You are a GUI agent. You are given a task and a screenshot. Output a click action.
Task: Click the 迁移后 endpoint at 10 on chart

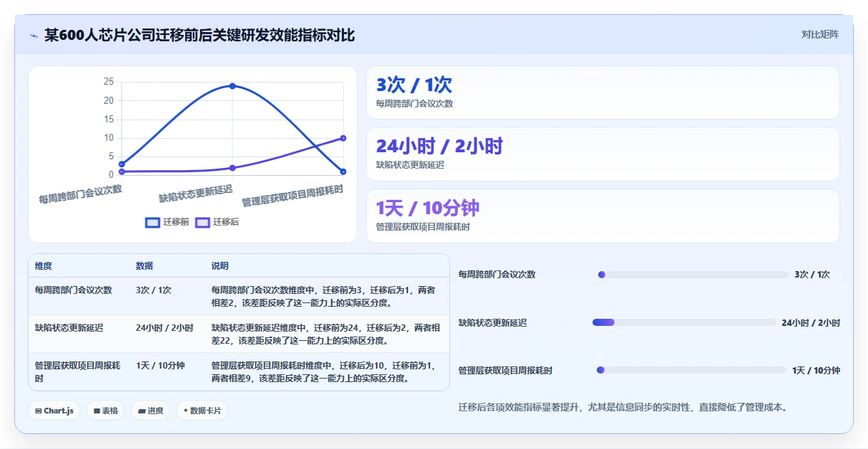tap(343, 138)
